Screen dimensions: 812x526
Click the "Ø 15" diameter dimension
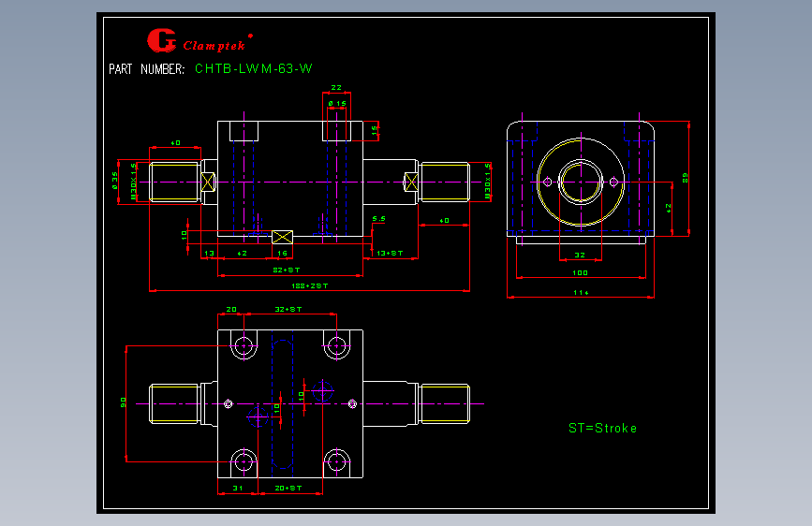(337, 104)
